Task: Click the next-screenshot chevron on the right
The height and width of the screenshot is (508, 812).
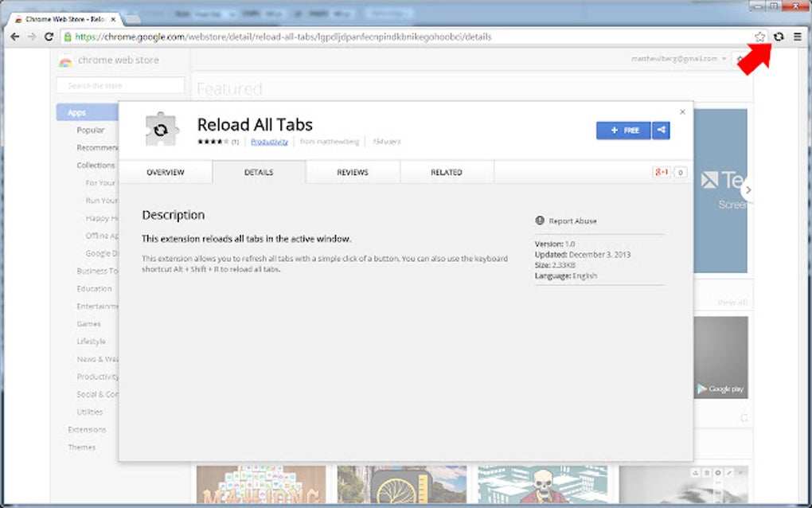Action: [x=748, y=190]
